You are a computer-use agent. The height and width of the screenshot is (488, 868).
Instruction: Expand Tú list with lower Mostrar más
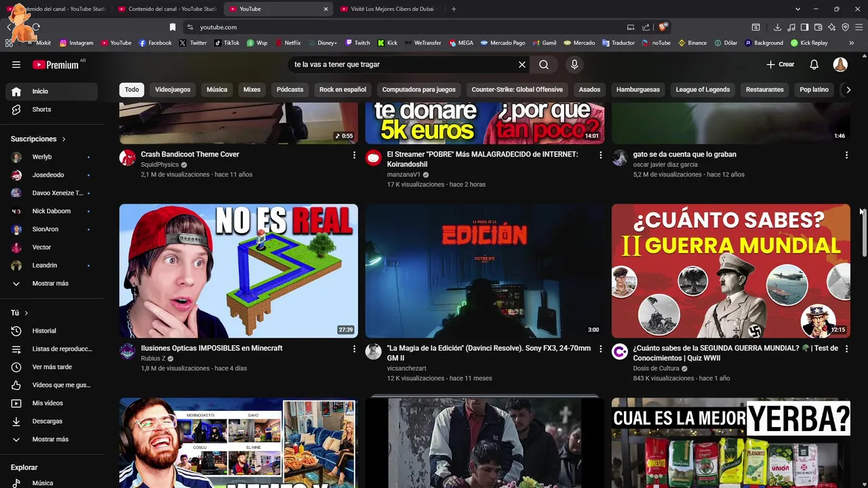[x=52, y=439]
